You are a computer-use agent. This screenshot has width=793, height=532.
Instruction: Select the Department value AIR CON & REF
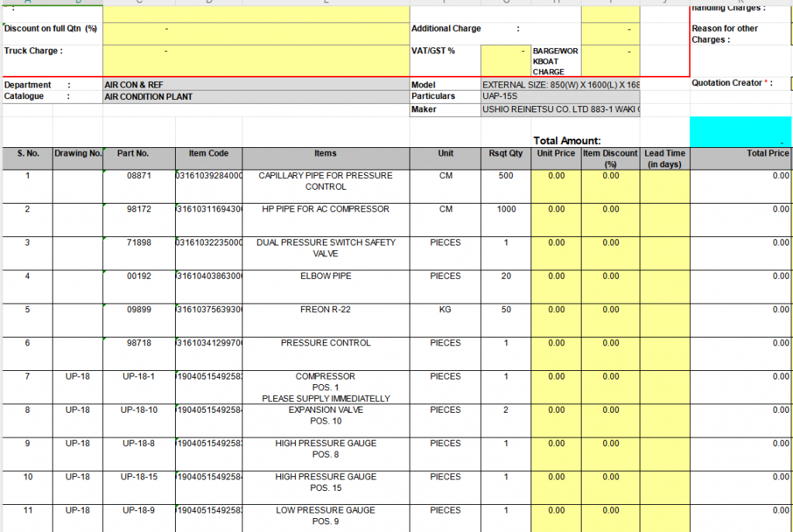coord(256,84)
